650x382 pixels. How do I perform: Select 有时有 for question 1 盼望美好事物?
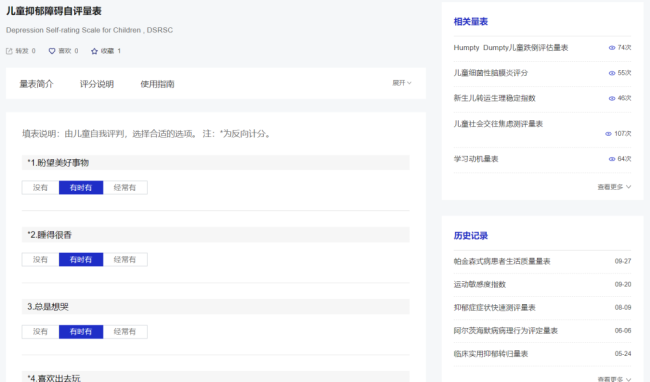point(81,188)
